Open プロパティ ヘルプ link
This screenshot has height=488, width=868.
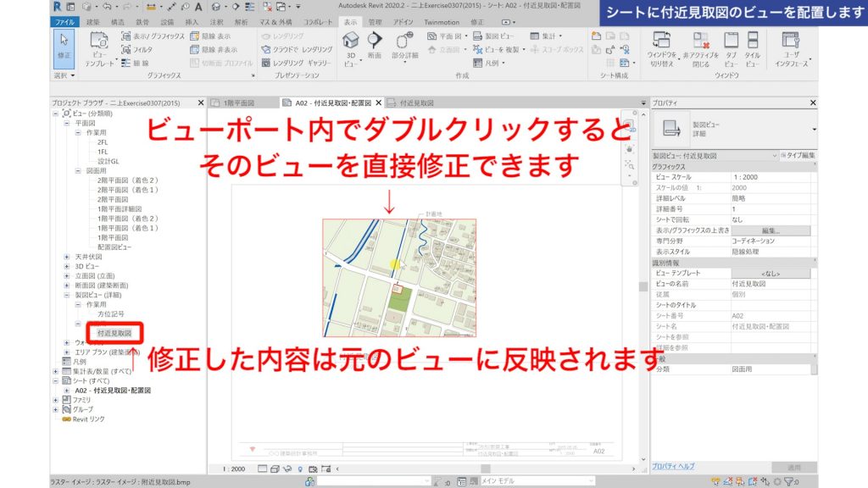pos(674,467)
